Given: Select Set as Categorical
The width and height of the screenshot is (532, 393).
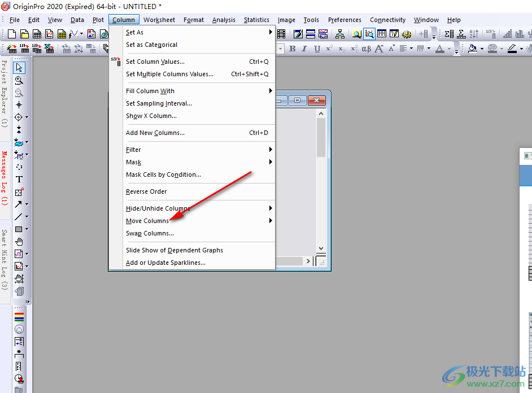Looking at the screenshot, I should pyautogui.click(x=199, y=45).
